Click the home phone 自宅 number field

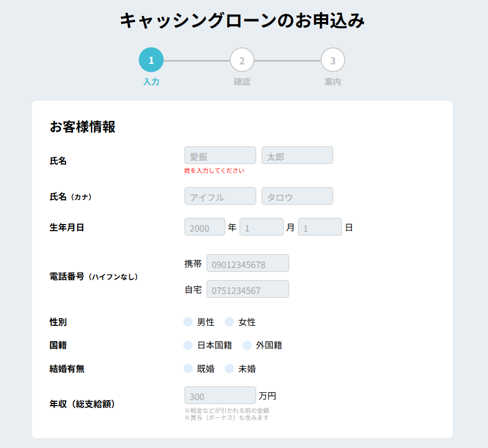pyautogui.click(x=248, y=289)
